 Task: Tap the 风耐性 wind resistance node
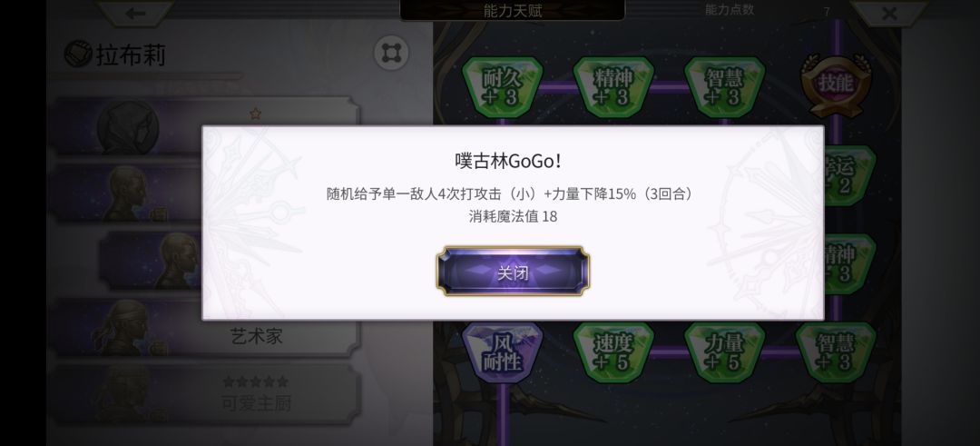[503, 352]
